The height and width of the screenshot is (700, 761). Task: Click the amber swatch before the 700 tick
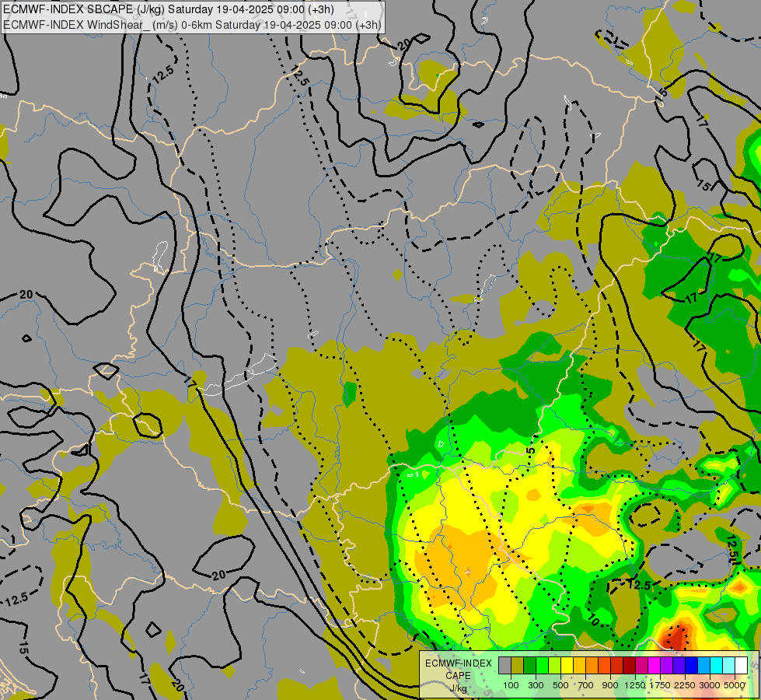tap(579, 666)
